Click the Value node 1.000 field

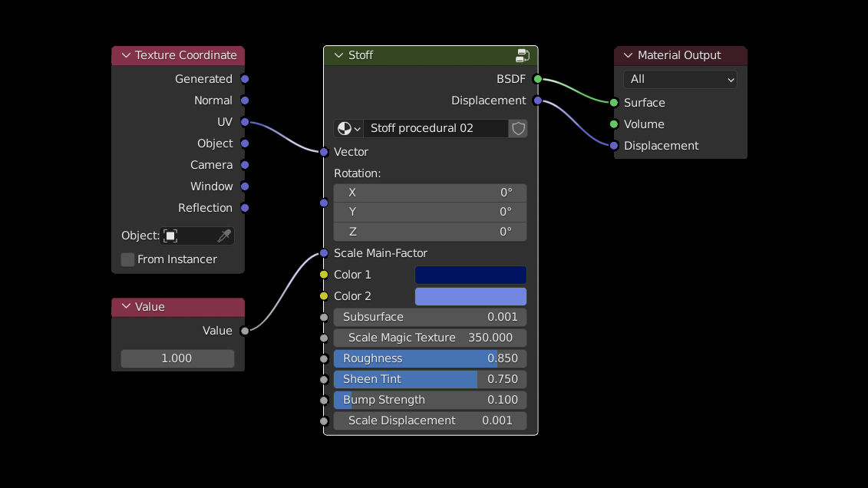(177, 358)
